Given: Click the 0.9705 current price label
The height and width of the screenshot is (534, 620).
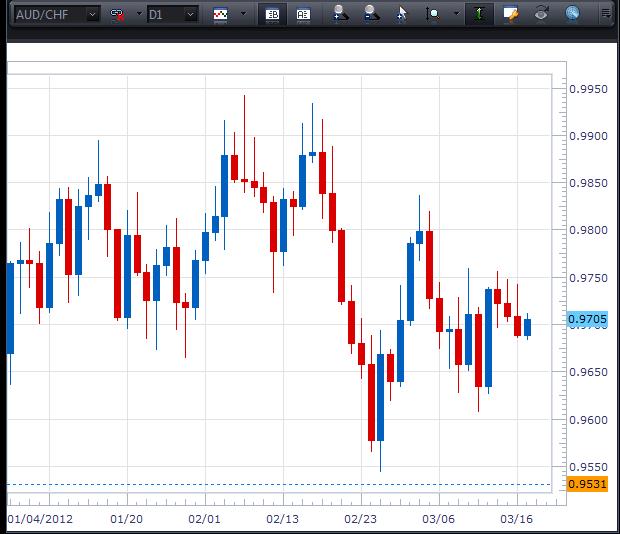Looking at the screenshot, I should click(587, 319).
